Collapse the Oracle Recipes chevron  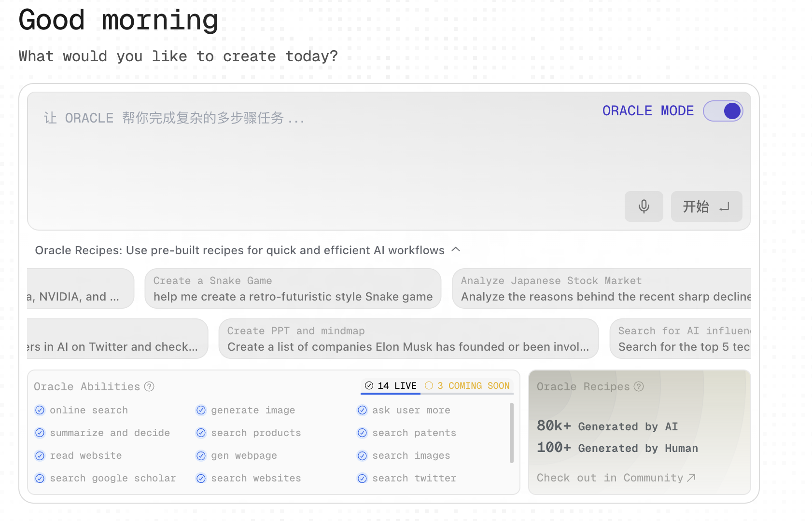(456, 249)
